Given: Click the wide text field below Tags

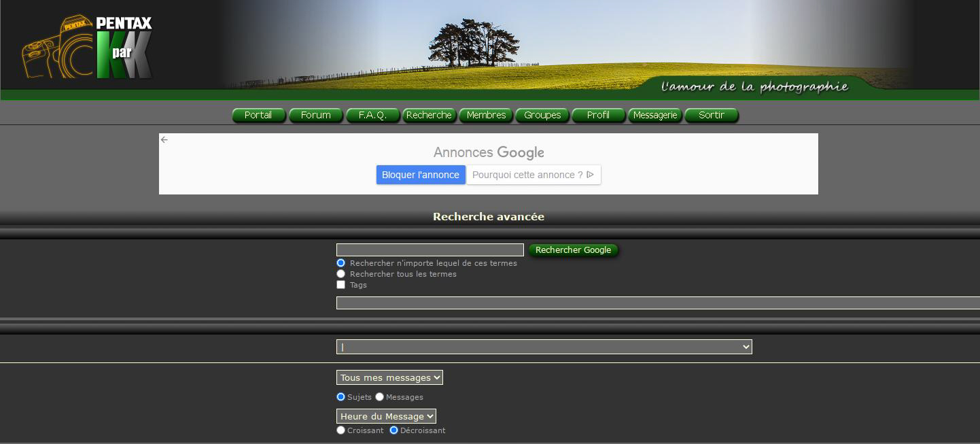Looking at the screenshot, I should point(658,303).
